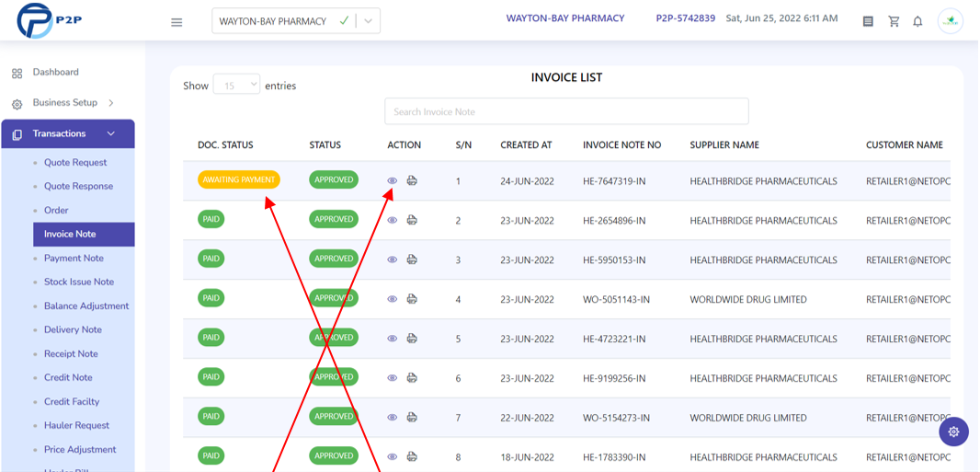Open the Show entries count dropdown
The height and width of the screenshot is (472, 980).
tap(236, 85)
